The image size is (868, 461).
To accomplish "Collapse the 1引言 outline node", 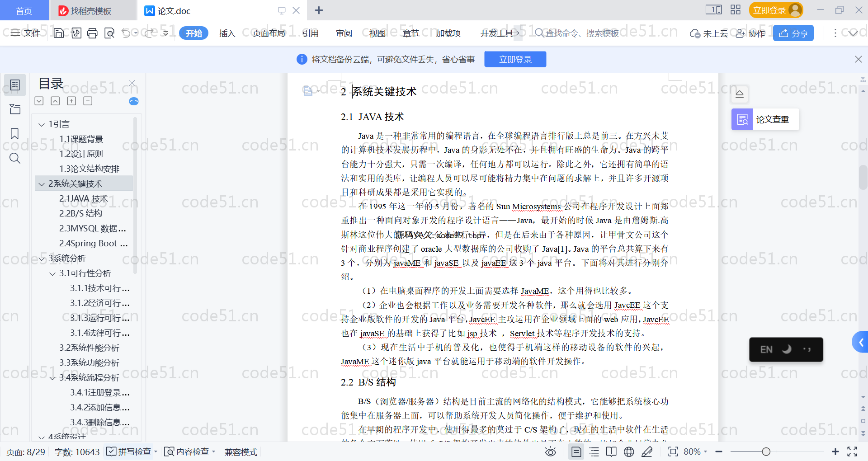I will [x=42, y=124].
